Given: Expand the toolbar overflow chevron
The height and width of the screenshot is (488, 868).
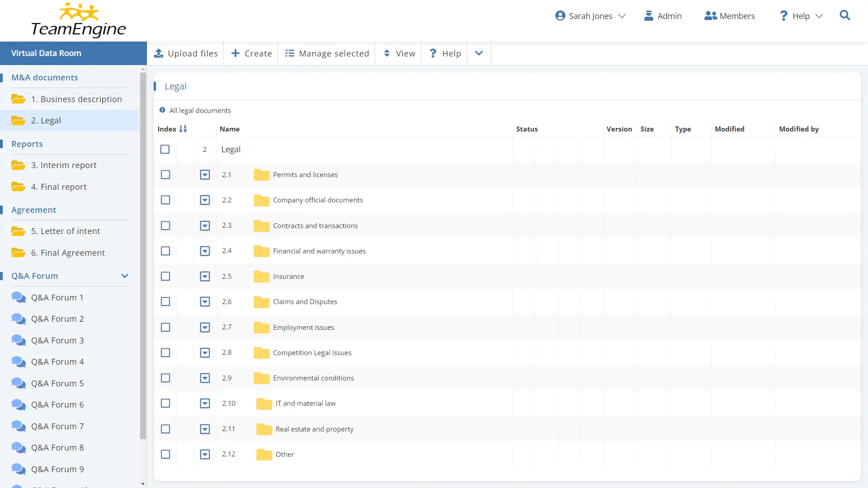Looking at the screenshot, I should (479, 53).
